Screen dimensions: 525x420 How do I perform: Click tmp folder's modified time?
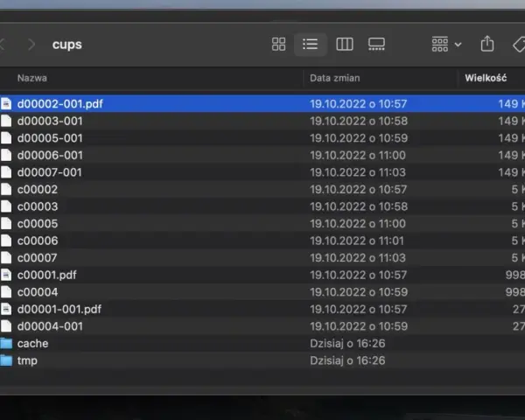point(347,360)
